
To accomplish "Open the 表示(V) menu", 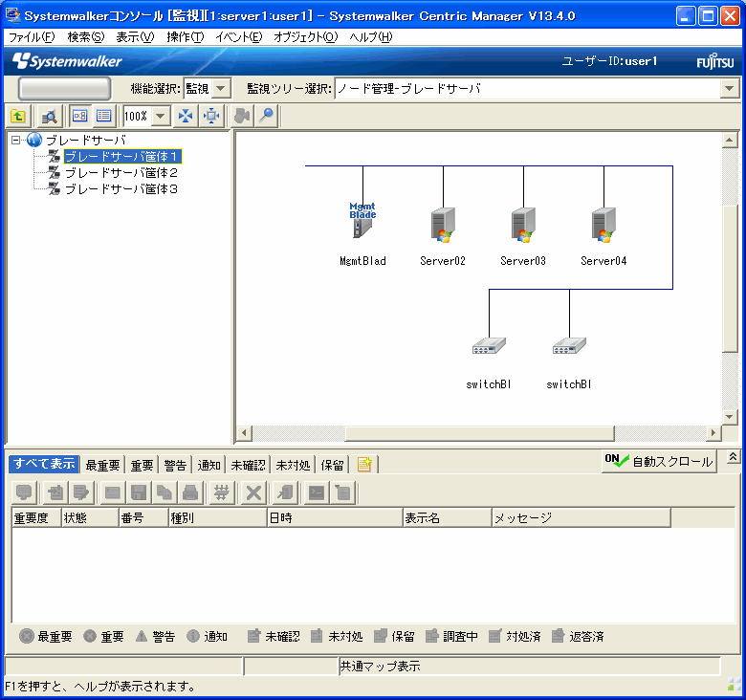I will coord(135,37).
